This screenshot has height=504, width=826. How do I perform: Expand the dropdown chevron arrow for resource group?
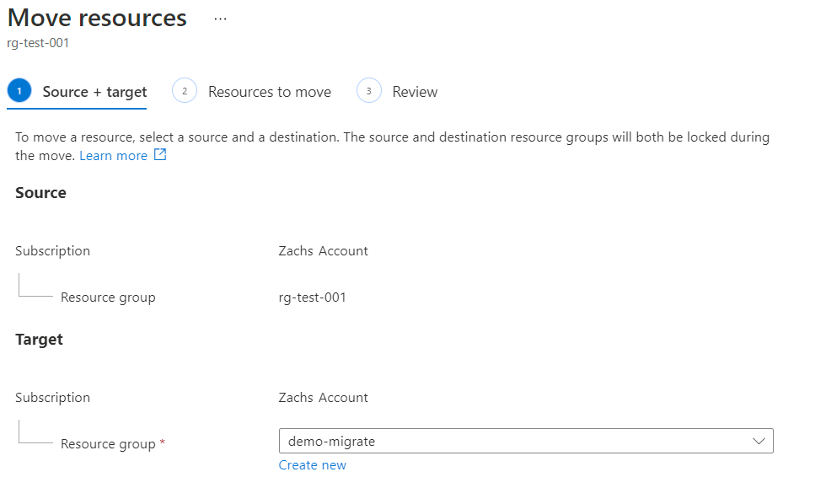pyautogui.click(x=759, y=442)
